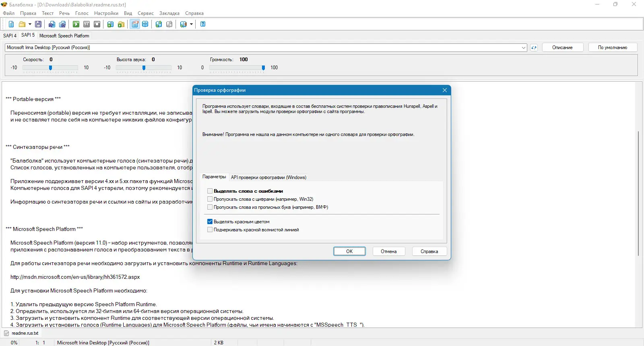This screenshot has width=644, height=346.
Task: Open the dropdown arrow beside Open folder icon
Action: (30, 24)
